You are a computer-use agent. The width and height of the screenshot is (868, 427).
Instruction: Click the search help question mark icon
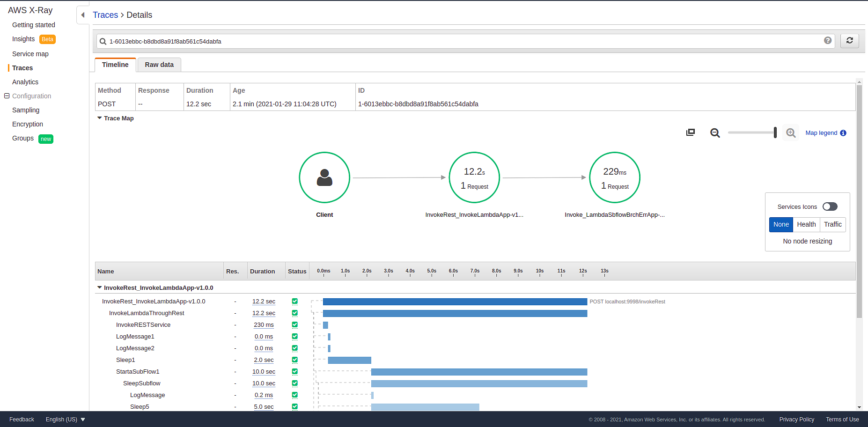point(827,41)
